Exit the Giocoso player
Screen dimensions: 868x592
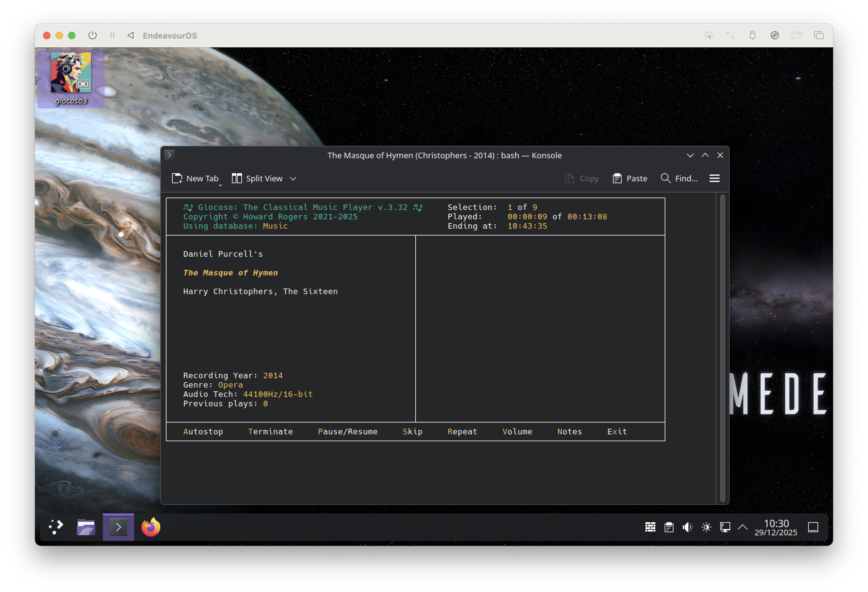(617, 432)
